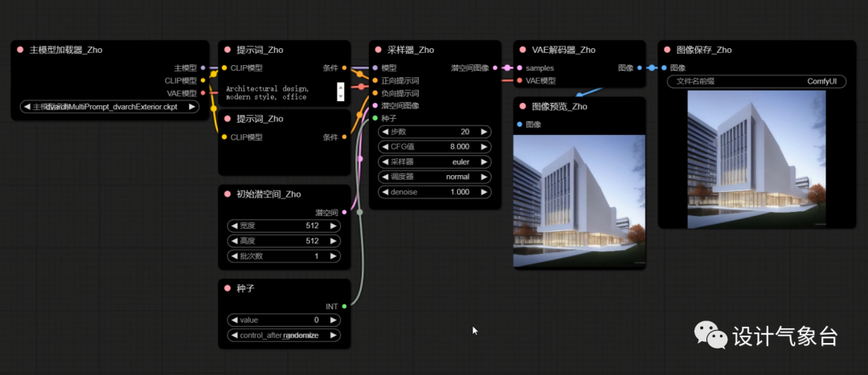Open the 调度器 normal dropdown

point(435,177)
